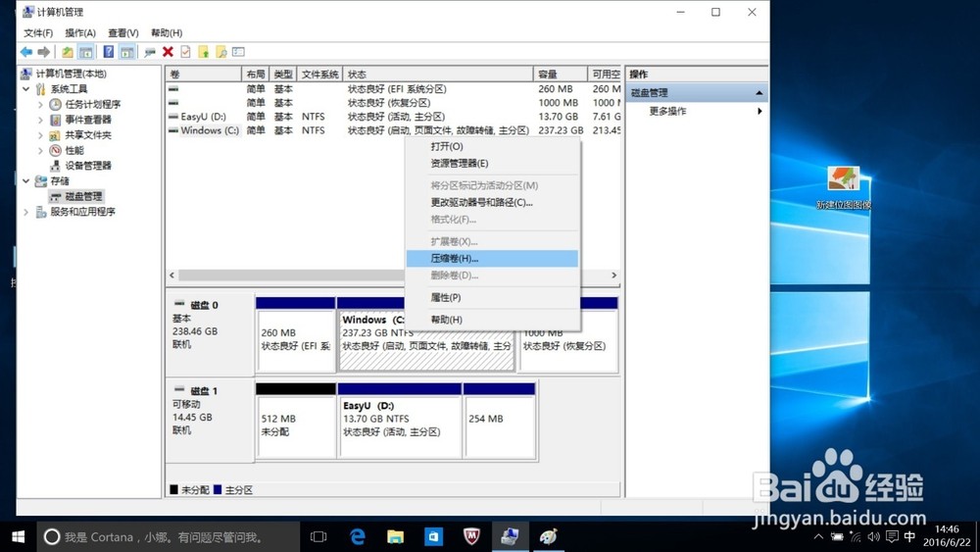Choose 更改驱动器号和路径(C)... option
This screenshot has width=980, height=552.
(492, 203)
